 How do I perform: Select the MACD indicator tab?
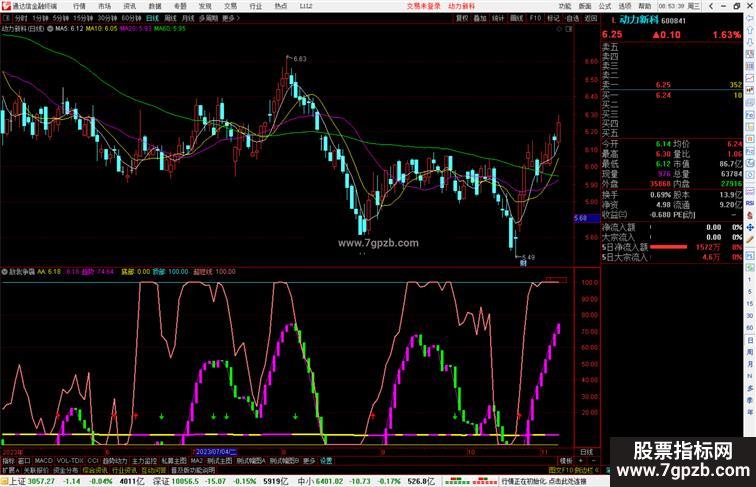click(43, 461)
